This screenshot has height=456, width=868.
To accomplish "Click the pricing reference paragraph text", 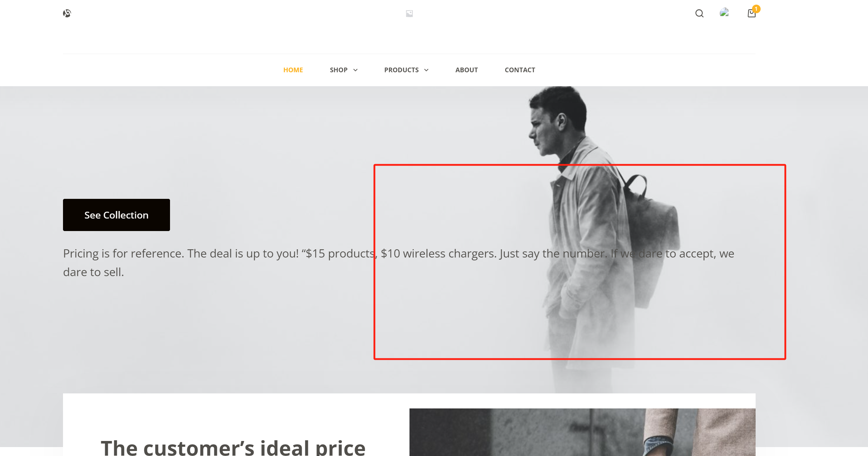I will pyautogui.click(x=398, y=263).
